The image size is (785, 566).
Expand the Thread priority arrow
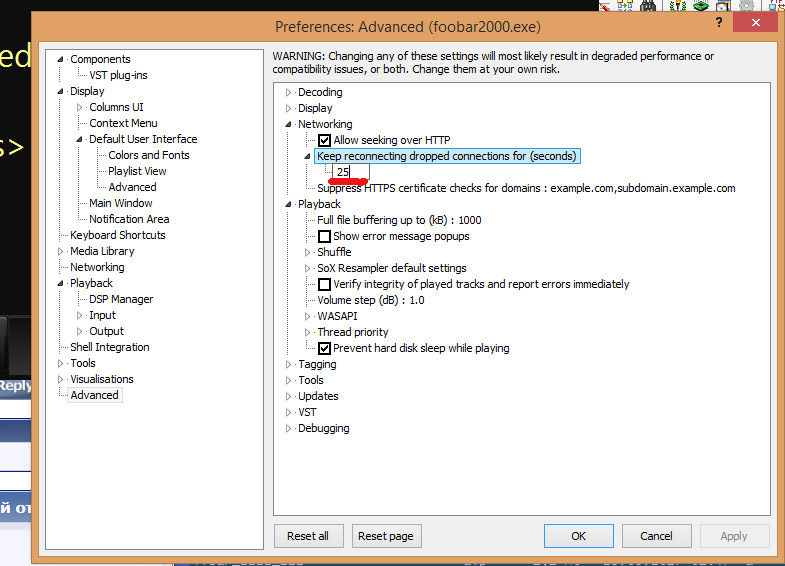[307, 332]
